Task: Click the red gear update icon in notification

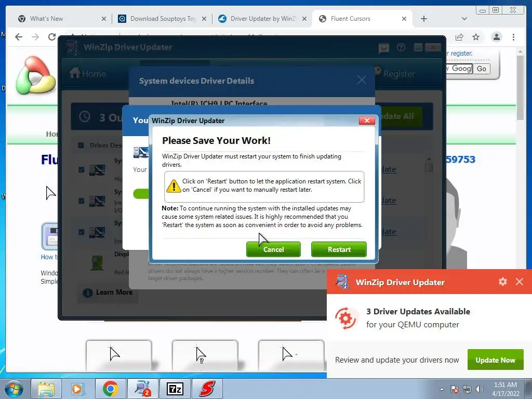Action: pos(345,318)
